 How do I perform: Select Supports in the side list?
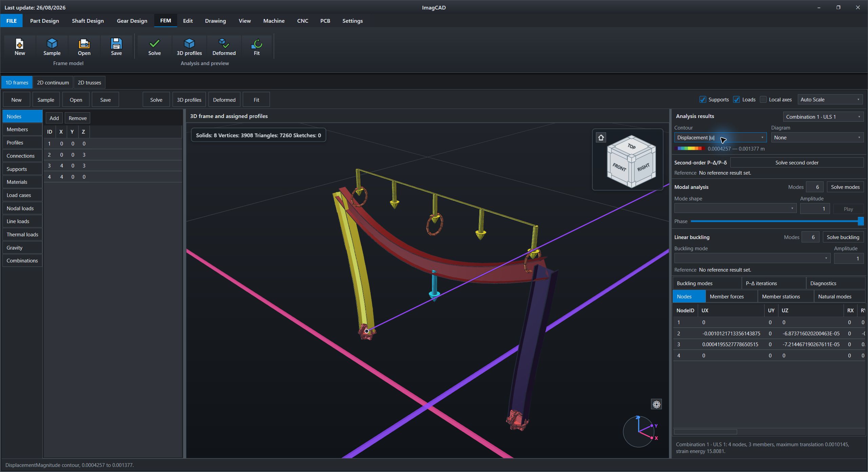22,169
